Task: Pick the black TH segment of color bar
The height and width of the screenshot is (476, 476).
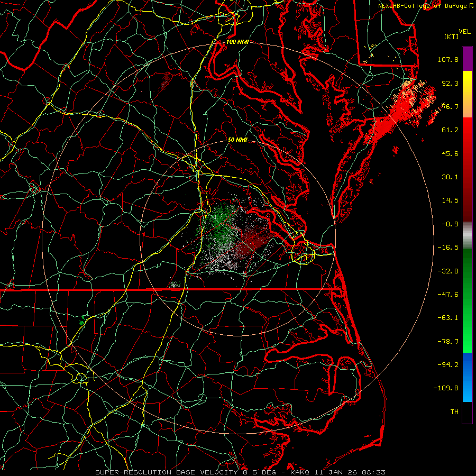Action: pos(467,412)
